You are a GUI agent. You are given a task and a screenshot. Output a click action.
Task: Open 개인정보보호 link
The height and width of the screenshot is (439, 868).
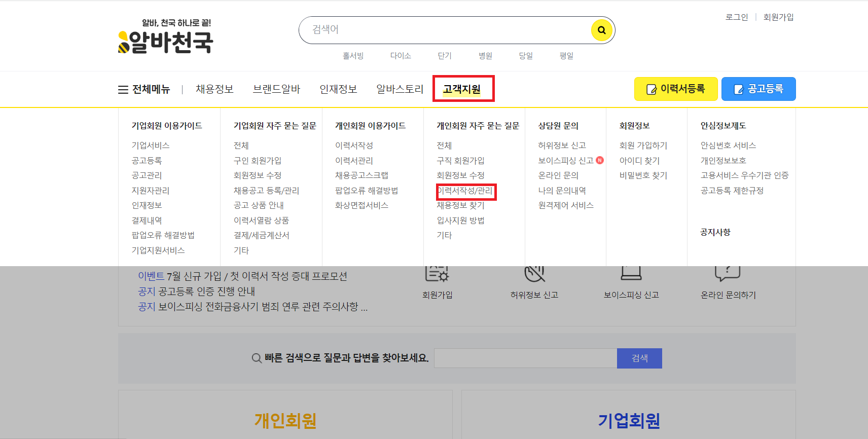click(x=724, y=161)
